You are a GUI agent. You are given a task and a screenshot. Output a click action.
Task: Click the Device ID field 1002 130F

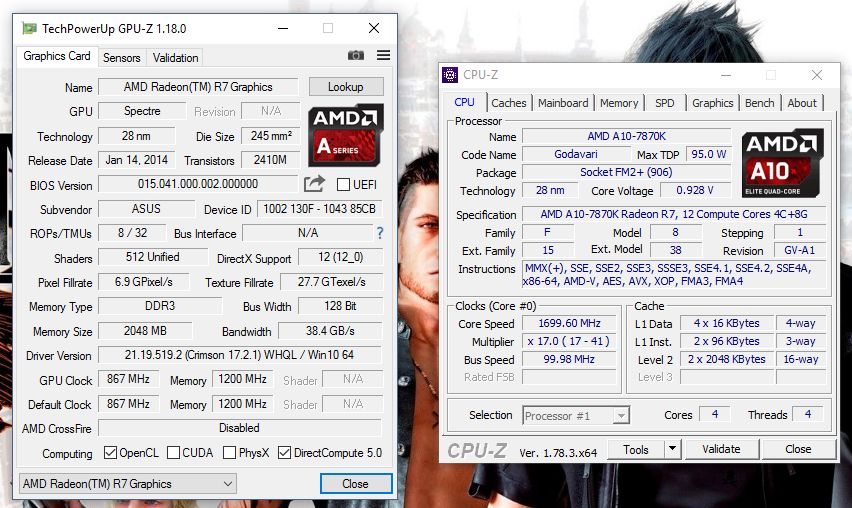click(320, 209)
